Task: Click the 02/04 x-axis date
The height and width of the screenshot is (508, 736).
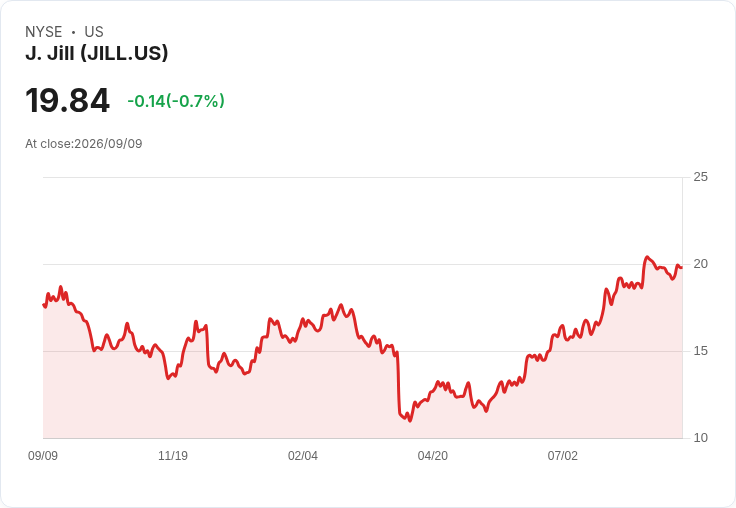Action: (x=303, y=456)
